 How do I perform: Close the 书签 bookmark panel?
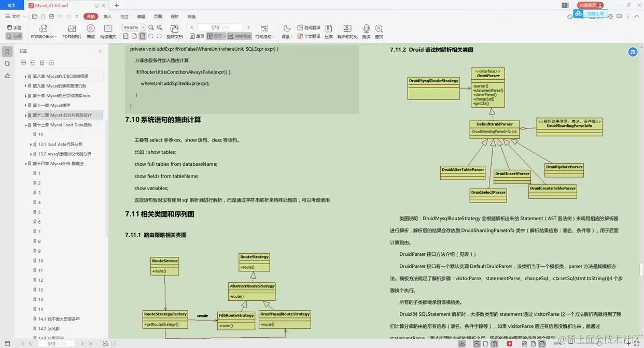(x=100, y=51)
